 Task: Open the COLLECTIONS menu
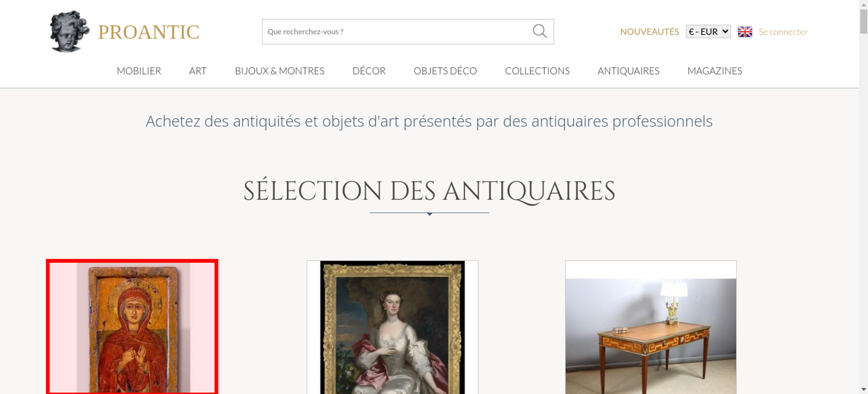537,71
